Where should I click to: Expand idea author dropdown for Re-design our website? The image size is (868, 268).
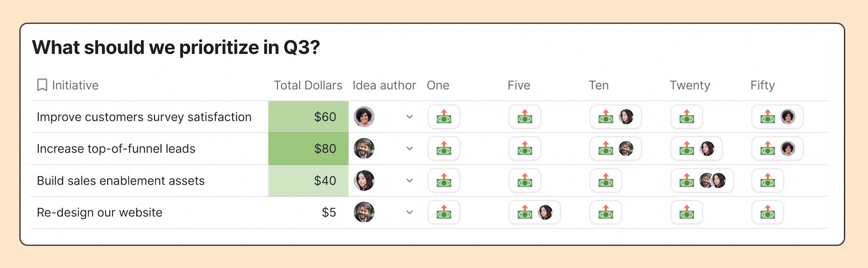(x=409, y=212)
